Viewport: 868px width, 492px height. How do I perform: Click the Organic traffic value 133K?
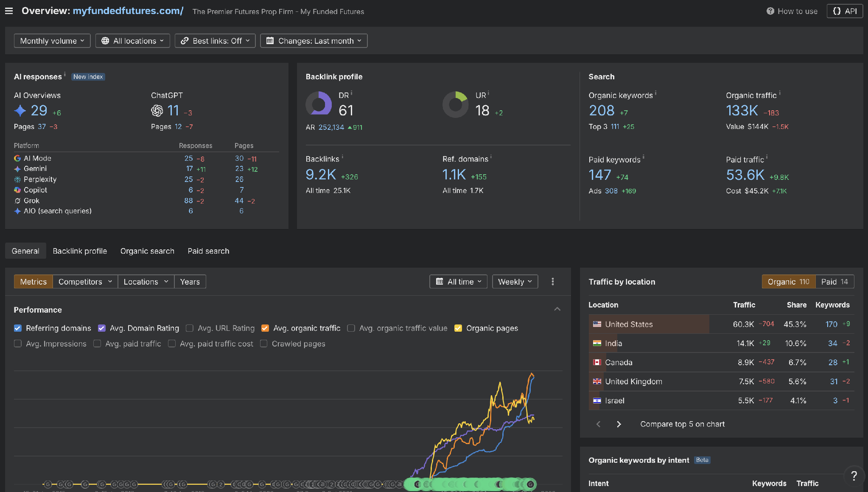[x=742, y=111]
